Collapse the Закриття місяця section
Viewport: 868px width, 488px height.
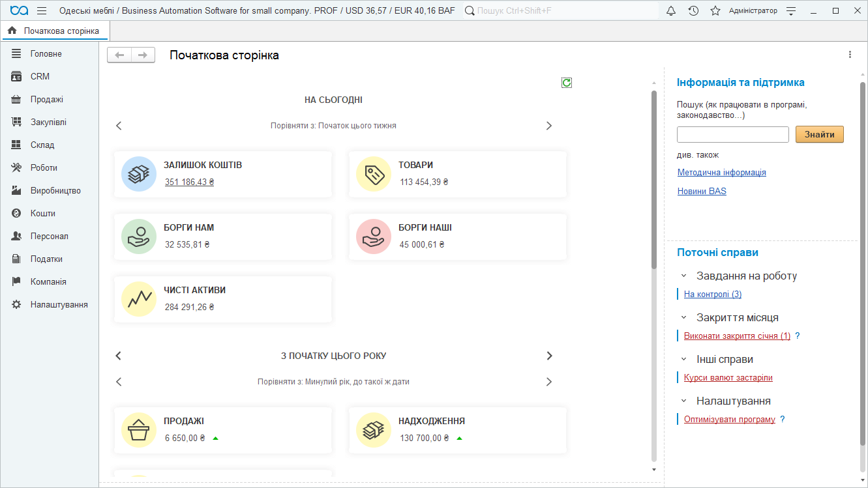click(683, 317)
